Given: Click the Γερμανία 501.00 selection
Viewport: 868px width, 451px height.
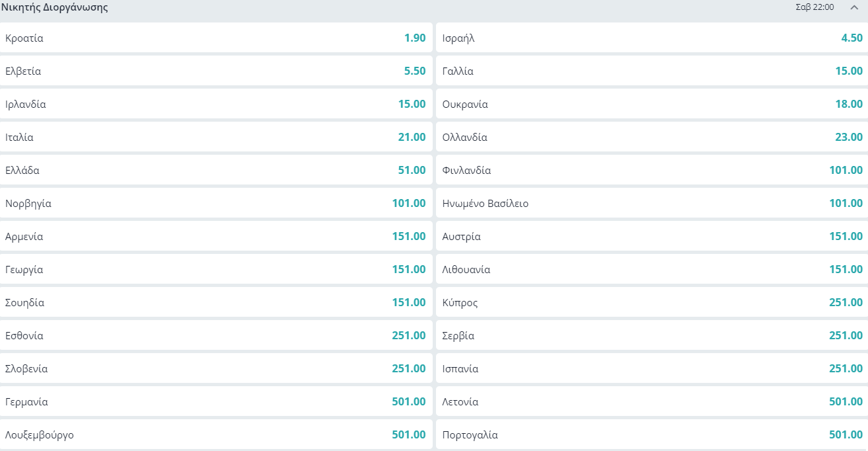Looking at the screenshot, I should 216,401.
